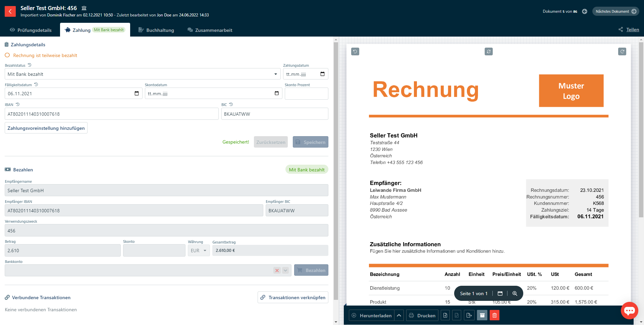Viewport: 644px width, 325px height.
Task: Click 'Zahlungsvoreinstellung hinzufügen' button
Action: 46,128
